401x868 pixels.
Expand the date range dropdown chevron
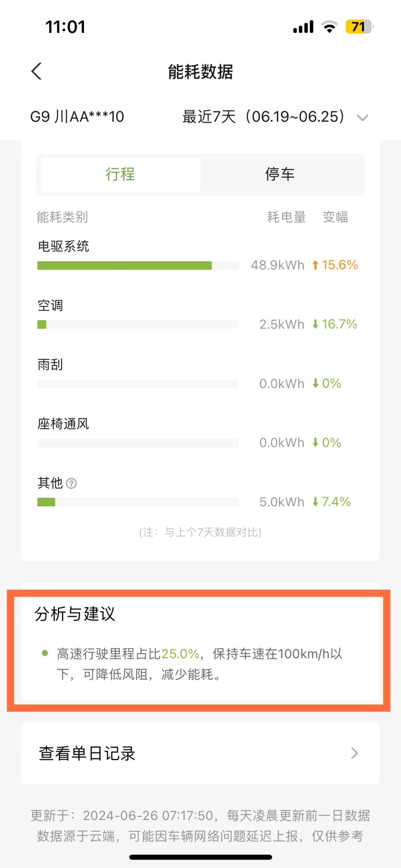click(x=363, y=118)
